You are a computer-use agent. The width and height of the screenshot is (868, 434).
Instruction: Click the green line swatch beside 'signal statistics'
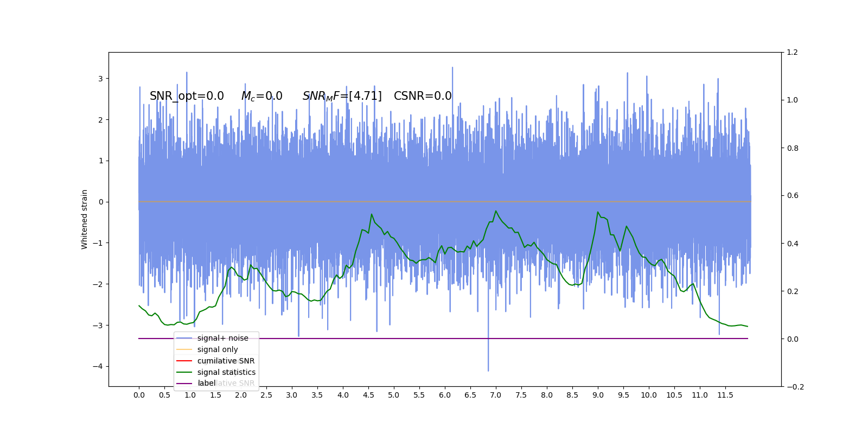pyautogui.click(x=184, y=372)
